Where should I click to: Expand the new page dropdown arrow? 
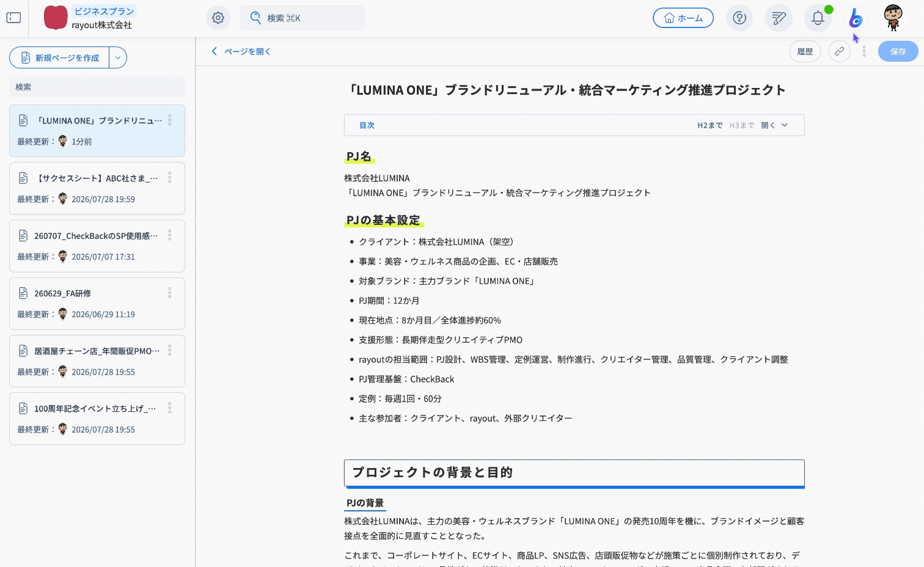[x=118, y=57]
